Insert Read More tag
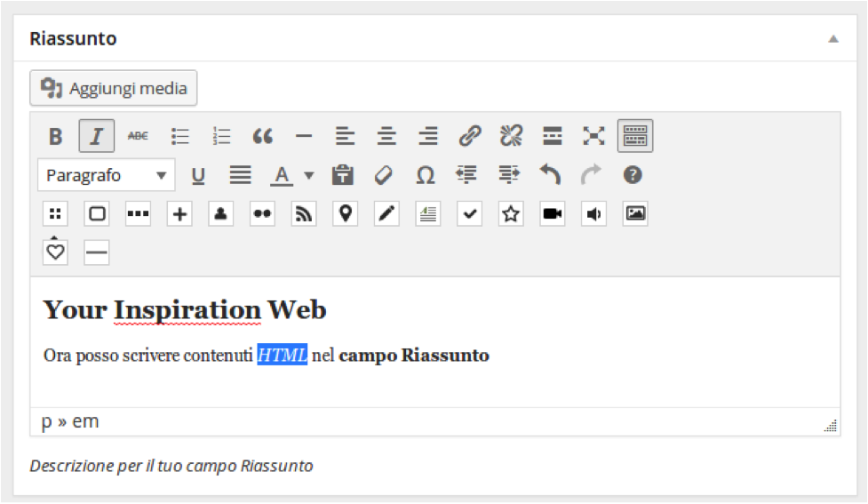This screenshot has width=868, height=504. [553, 136]
